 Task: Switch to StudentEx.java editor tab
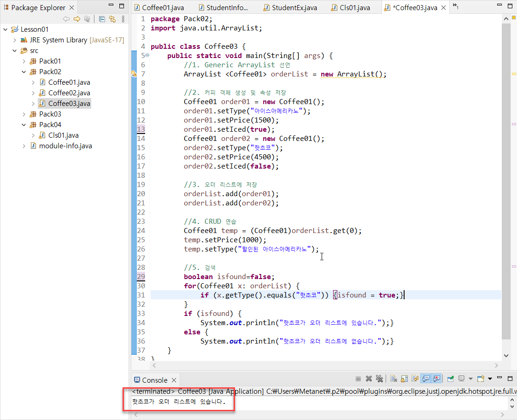[291, 7]
